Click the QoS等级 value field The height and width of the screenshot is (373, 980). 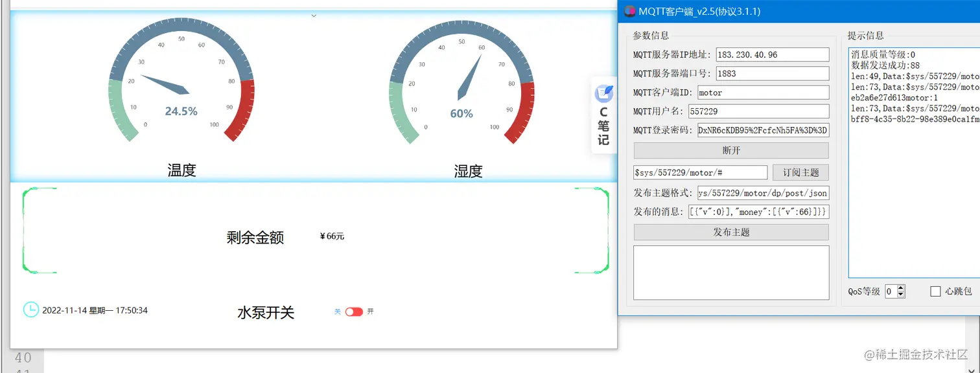pyautogui.click(x=891, y=291)
